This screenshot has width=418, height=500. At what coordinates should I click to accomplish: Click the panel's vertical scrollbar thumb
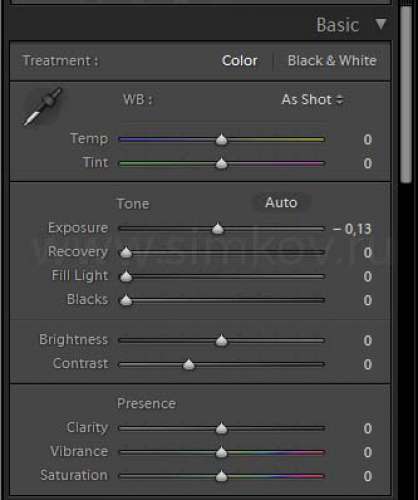pos(406,94)
